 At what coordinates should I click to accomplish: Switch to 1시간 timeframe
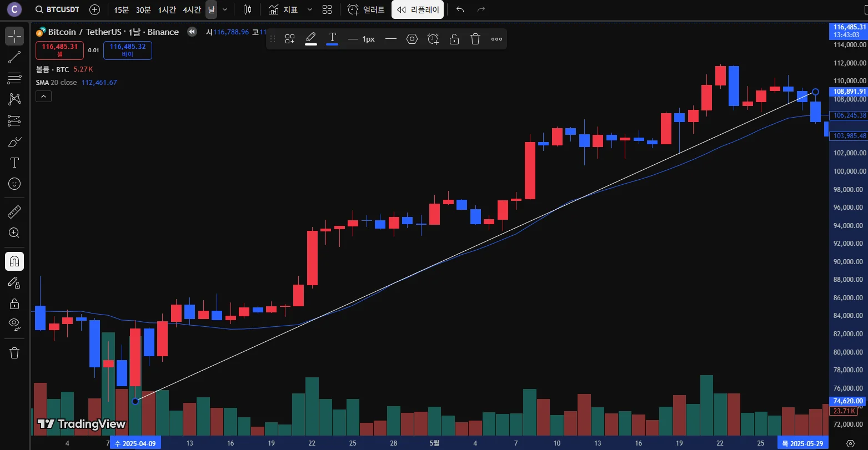point(167,9)
